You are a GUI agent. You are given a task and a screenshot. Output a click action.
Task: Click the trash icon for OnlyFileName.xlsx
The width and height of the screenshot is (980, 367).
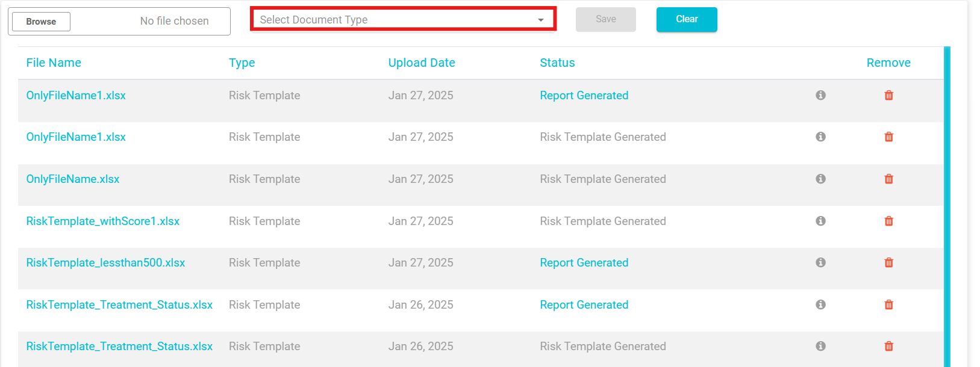(x=888, y=179)
